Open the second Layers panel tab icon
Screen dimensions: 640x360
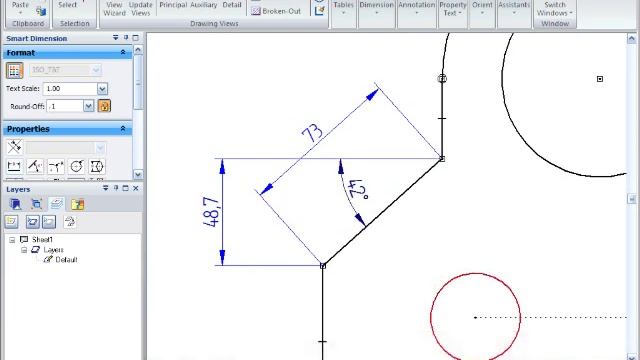(x=36, y=204)
